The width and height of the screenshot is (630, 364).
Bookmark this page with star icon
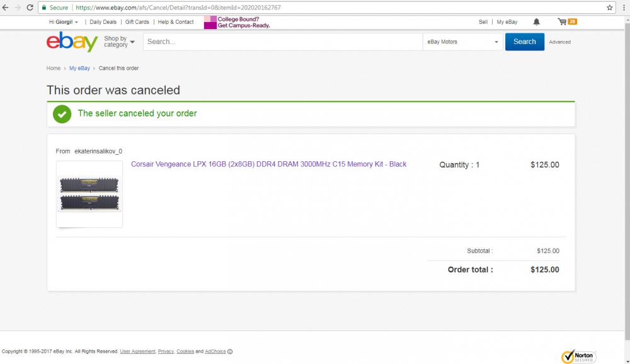point(610,8)
